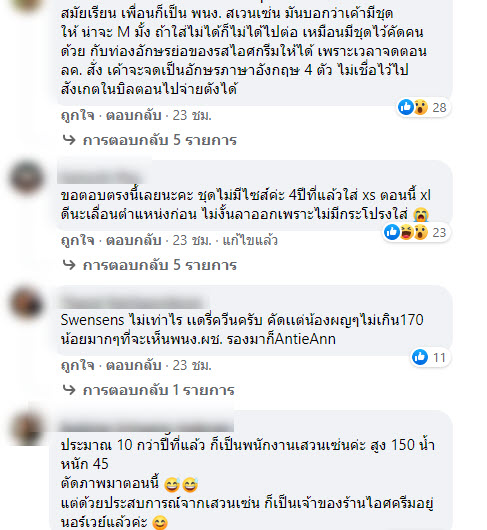
Task: Click the '23 ชม.' timestamp of the first comment
Action: tap(192, 116)
